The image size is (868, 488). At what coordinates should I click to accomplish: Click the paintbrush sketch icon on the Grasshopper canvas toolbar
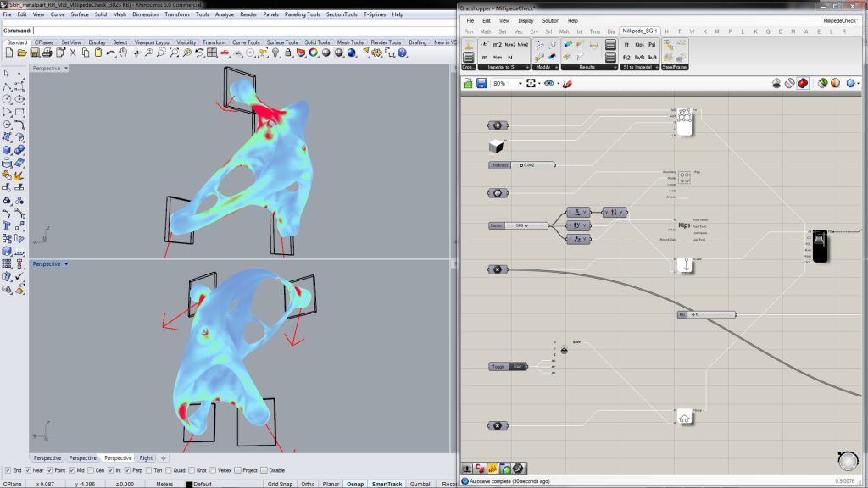[567, 83]
